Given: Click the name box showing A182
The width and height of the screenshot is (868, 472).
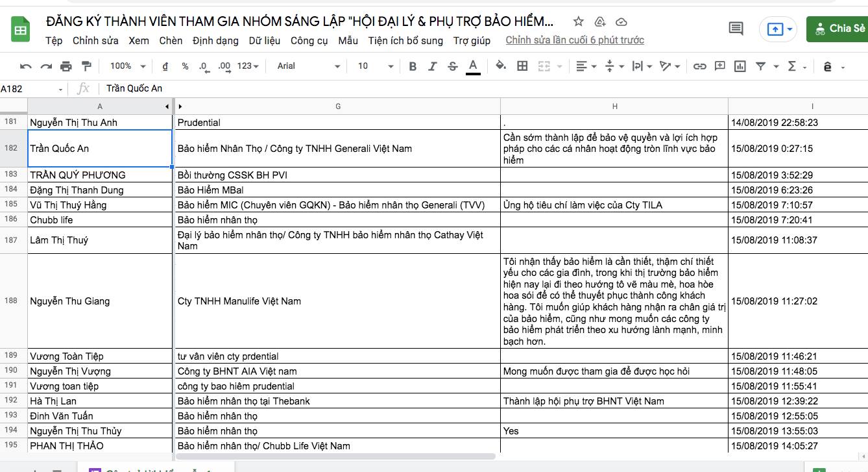Looking at the screenshot, I should coord(32,89).
